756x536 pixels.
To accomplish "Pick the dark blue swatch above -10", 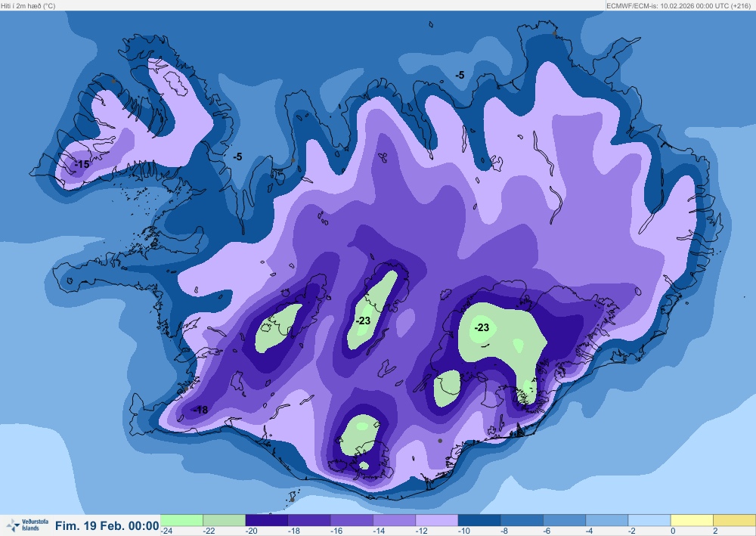I will [479, 520].
